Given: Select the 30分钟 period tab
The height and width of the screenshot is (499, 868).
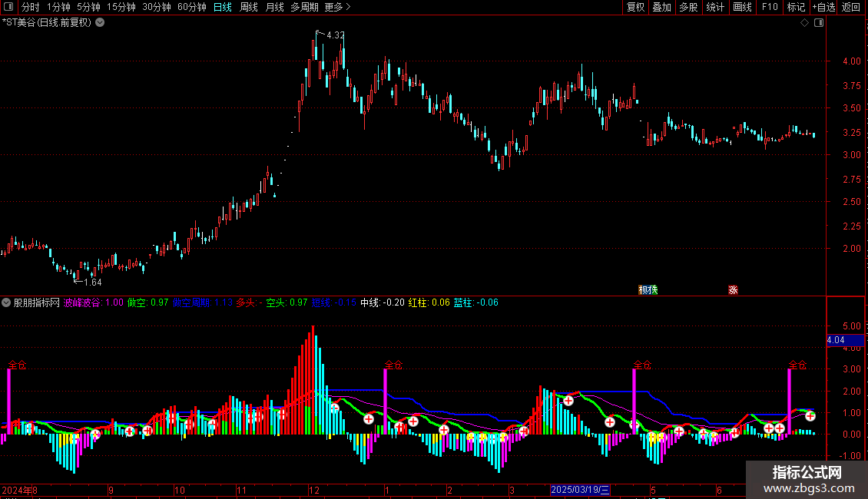Looking at the screenshot, I should (157, 7).
